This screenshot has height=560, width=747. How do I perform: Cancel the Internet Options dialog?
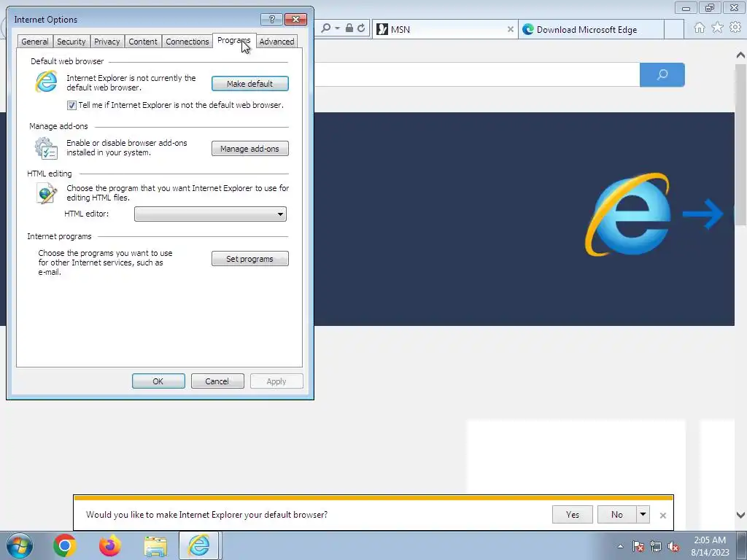217,381
